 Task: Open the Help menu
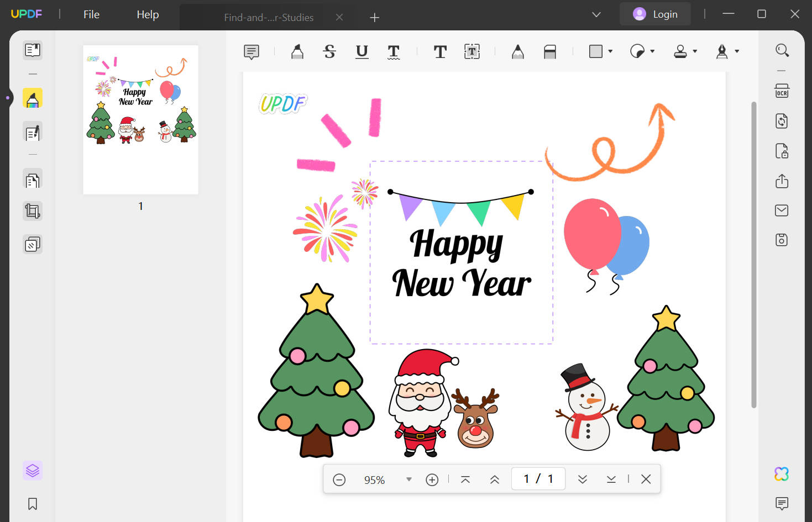click(x=148, y=14)
